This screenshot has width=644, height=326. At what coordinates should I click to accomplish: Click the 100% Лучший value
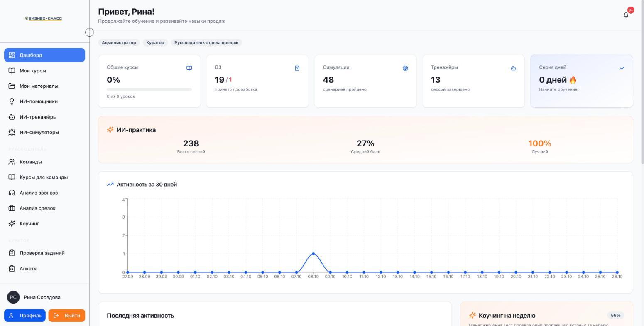(x=540, y=143)
